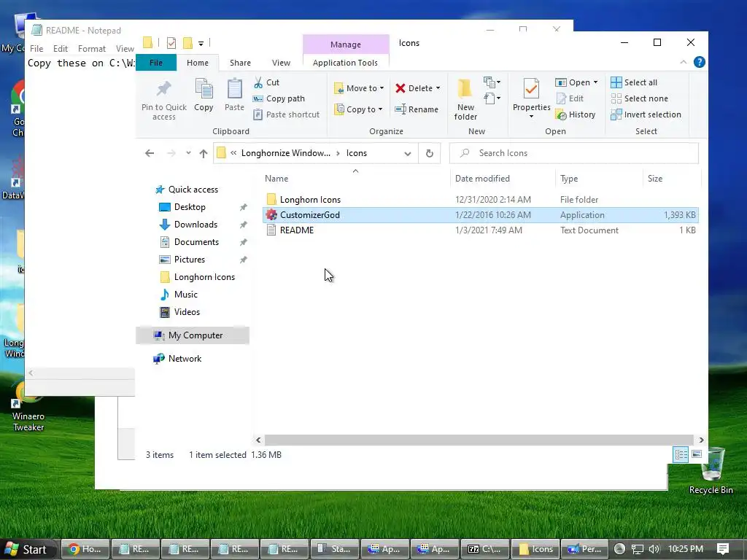
Task: Click Select none in ribbon
Action: pos(639,98)
